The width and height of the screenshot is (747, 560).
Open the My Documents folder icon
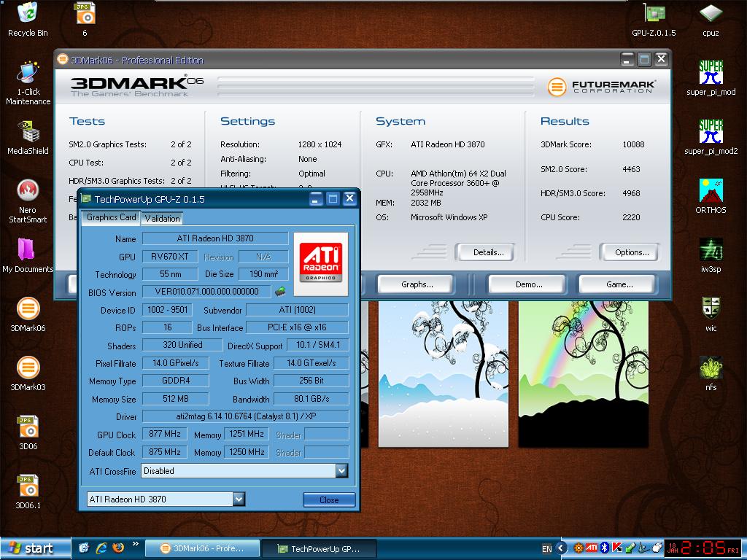[28, 256]
